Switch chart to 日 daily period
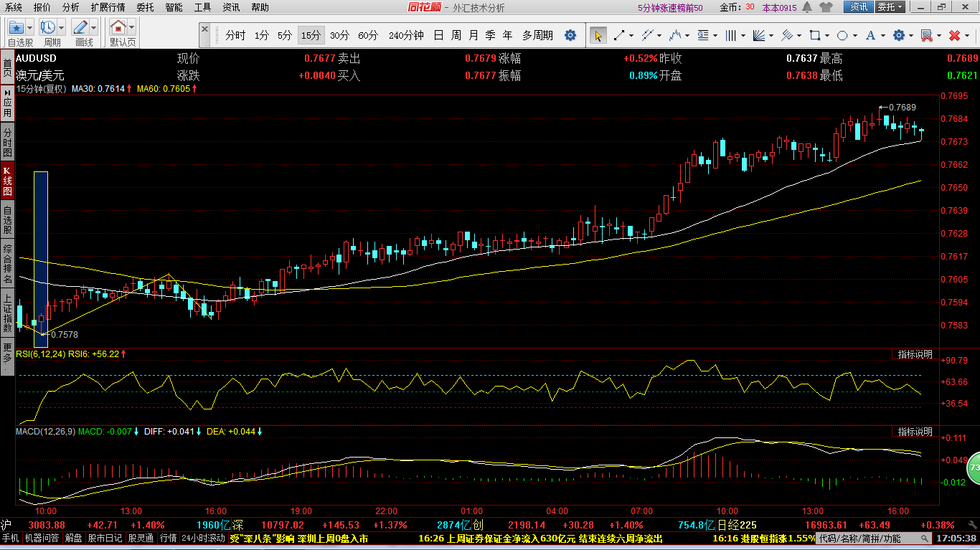 438,35
